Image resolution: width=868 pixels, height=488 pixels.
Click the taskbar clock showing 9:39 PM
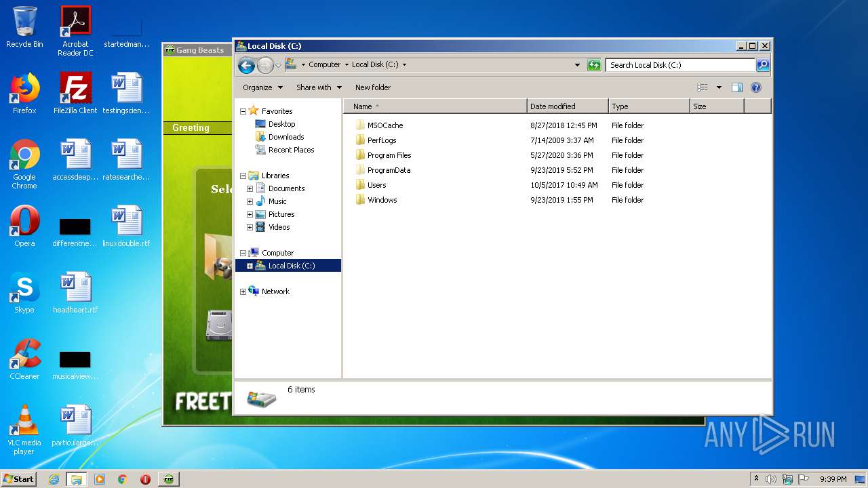tap(833, 479)
